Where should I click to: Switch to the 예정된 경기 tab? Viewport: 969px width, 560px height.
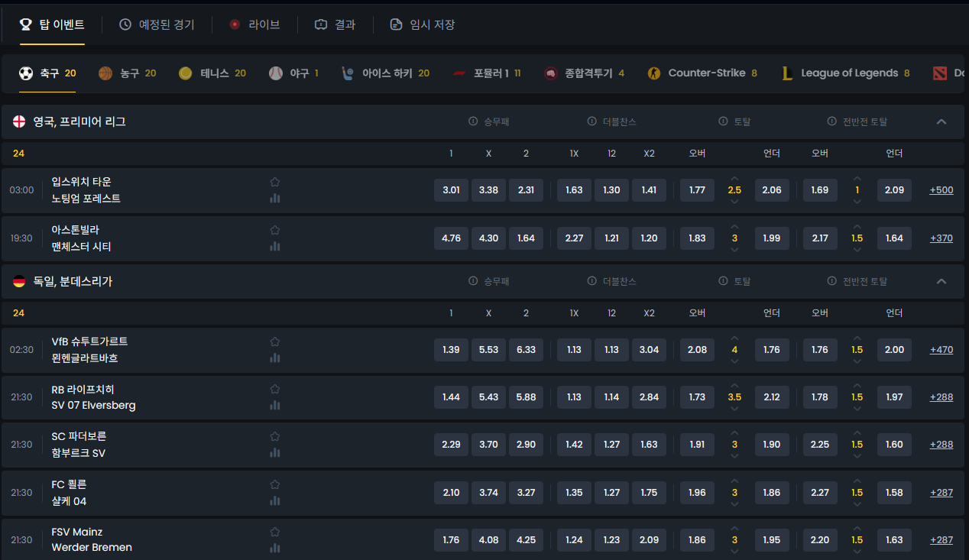click(157, 24)
